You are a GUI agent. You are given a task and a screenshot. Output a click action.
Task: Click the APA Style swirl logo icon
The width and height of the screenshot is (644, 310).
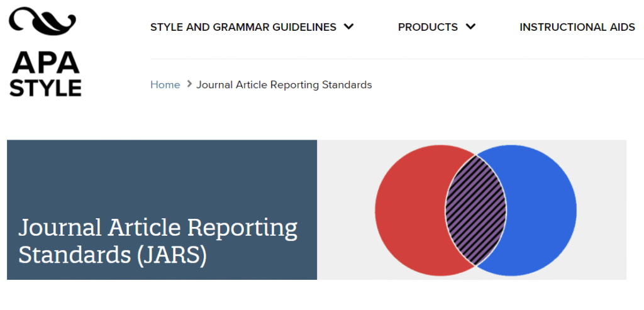pyautogui.click(x=42, y=23)
